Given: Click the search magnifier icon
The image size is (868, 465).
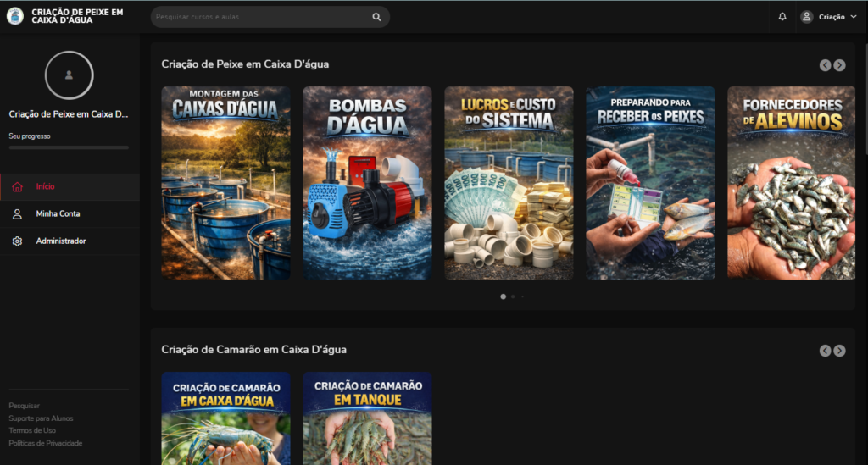Looking at the screenshot, I should click(376, 17).
